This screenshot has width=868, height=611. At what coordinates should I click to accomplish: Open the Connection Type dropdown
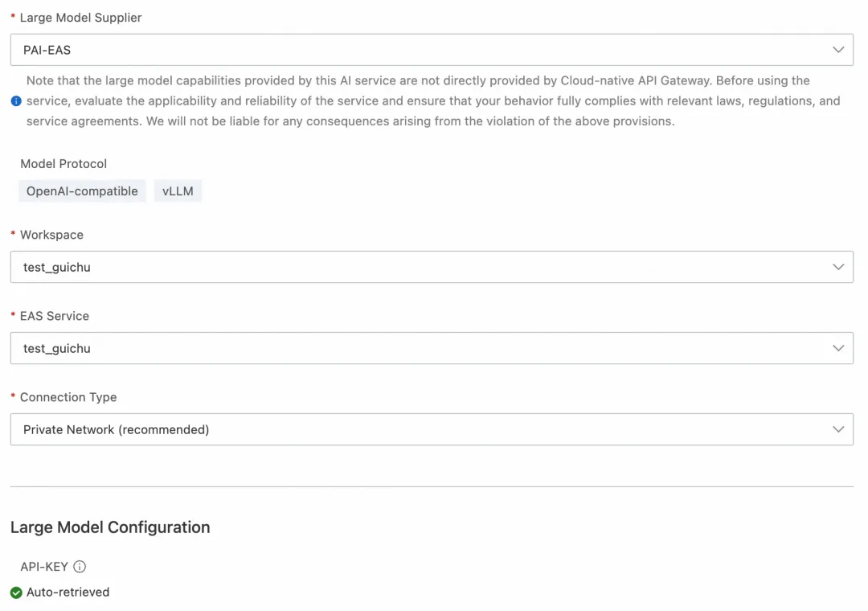coord(432,429)
